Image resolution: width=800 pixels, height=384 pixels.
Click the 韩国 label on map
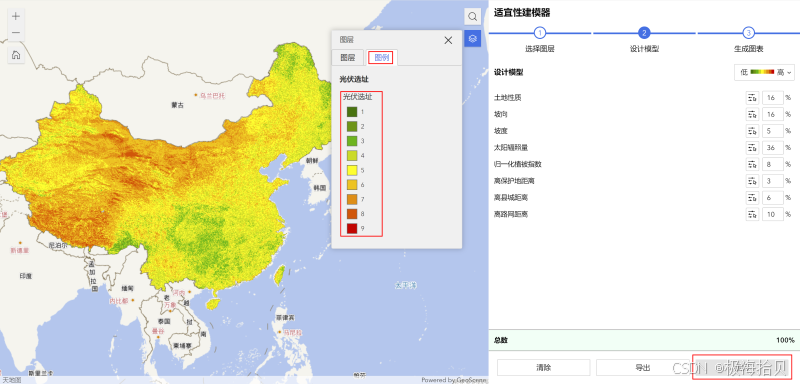tap(320, 188)
